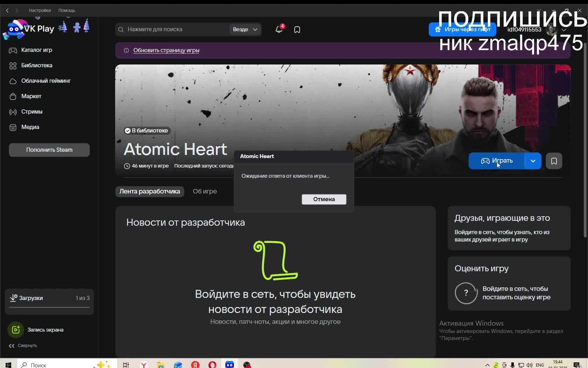Click the downloads arrow icon
This screenshot has height=368, width=588.
(x=13, y=298)
